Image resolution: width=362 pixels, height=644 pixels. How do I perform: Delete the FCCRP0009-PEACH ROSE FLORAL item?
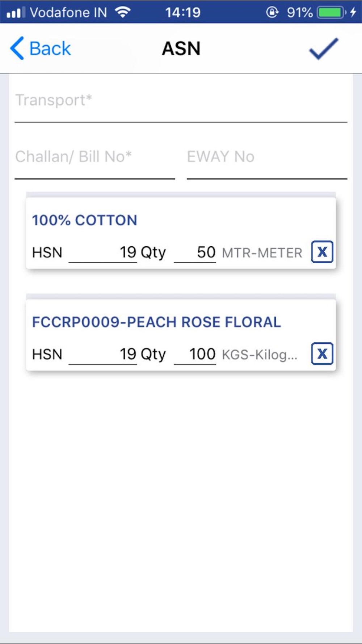coord(322,354)
